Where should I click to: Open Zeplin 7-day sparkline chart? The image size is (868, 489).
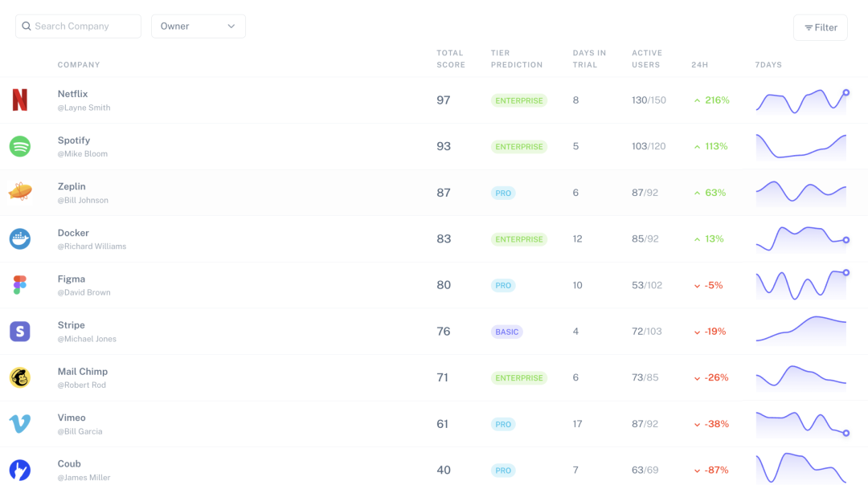[801, 193]
